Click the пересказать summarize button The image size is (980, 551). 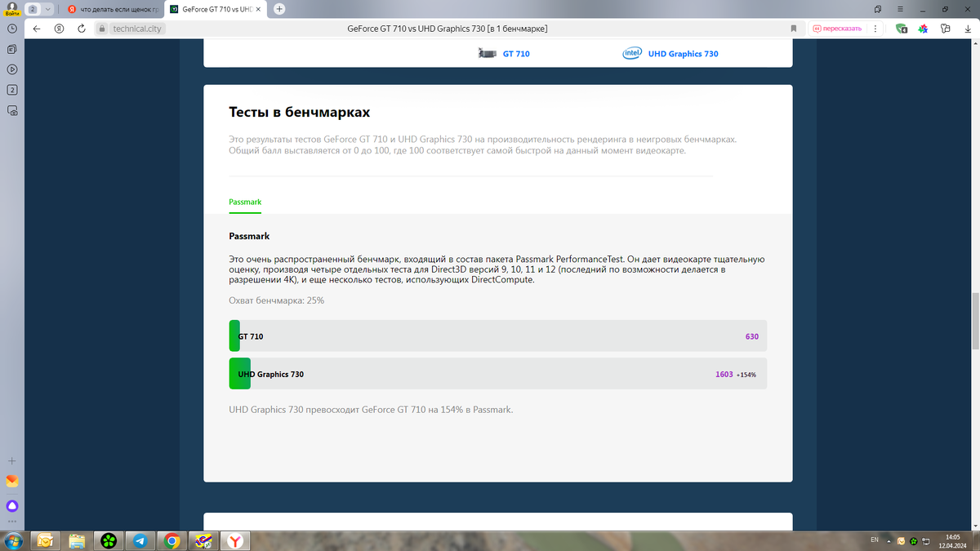click(837, 28)
